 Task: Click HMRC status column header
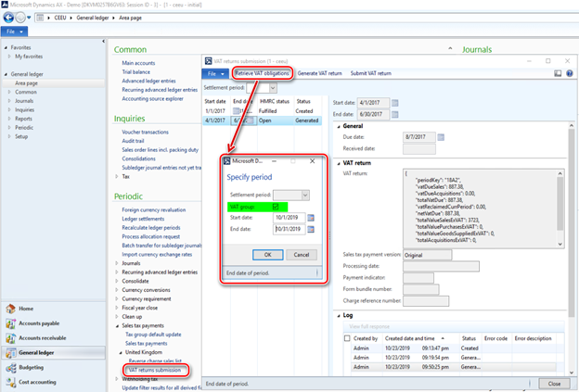275,101
